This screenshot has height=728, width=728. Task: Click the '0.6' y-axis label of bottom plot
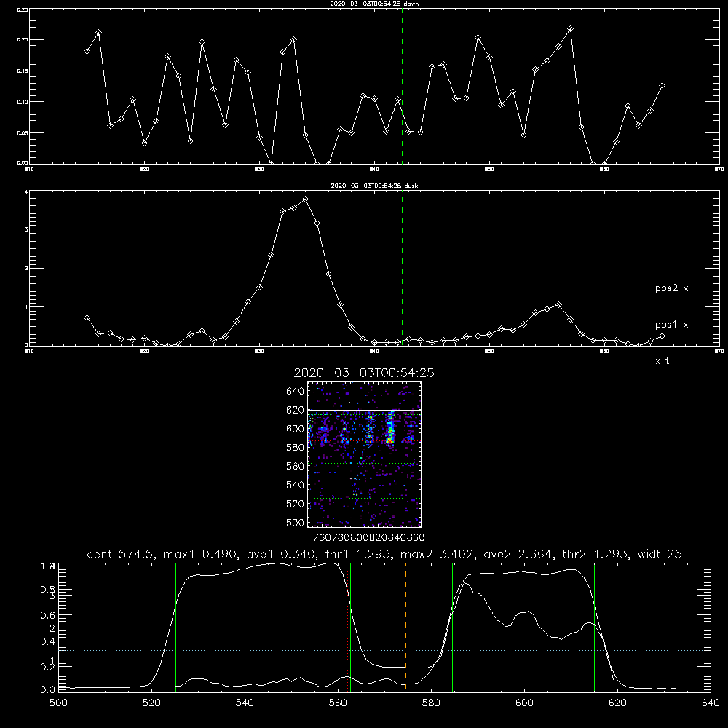48,615
